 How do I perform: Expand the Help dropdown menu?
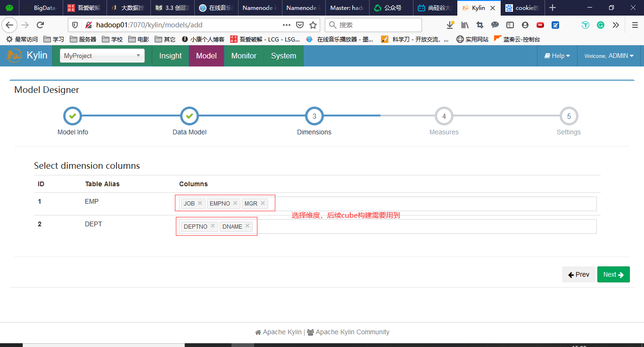[x=557, y=56]
